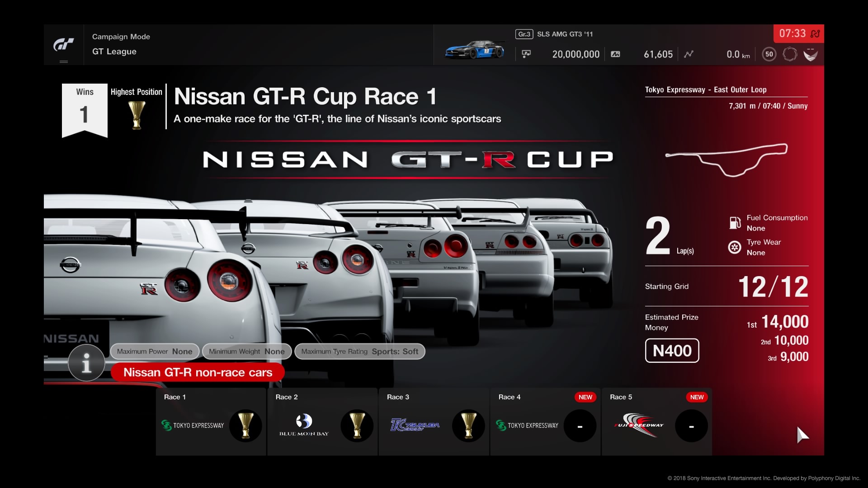Viewport: 868px width, 488px height.
Task: Click the mileage points icon
Action: pyautogui.click(x=615, y=54)
